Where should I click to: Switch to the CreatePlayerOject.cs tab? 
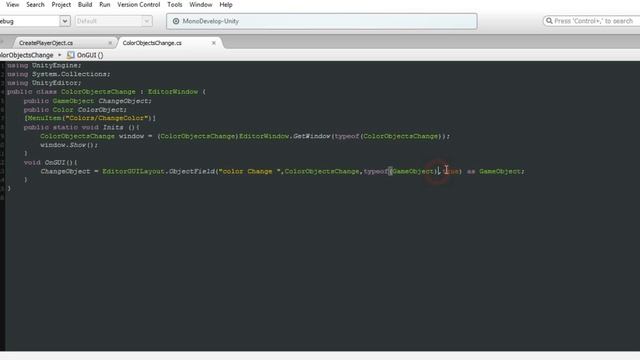coord(46,43)
